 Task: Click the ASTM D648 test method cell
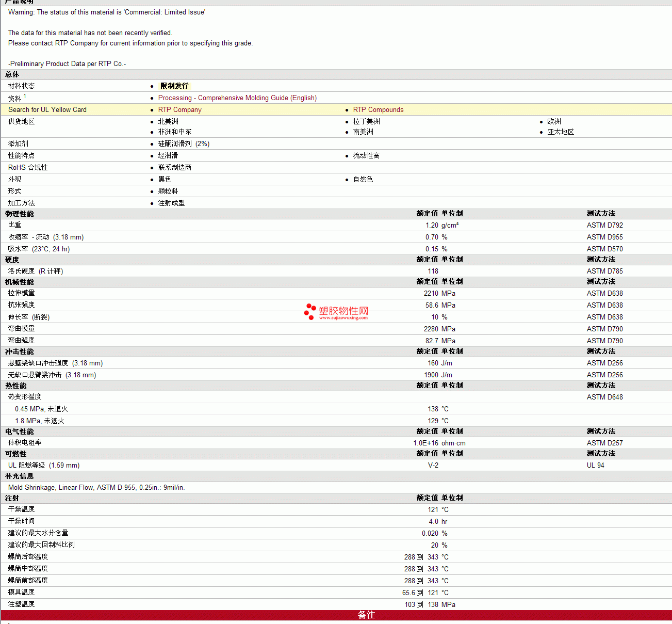pos(604,397)
